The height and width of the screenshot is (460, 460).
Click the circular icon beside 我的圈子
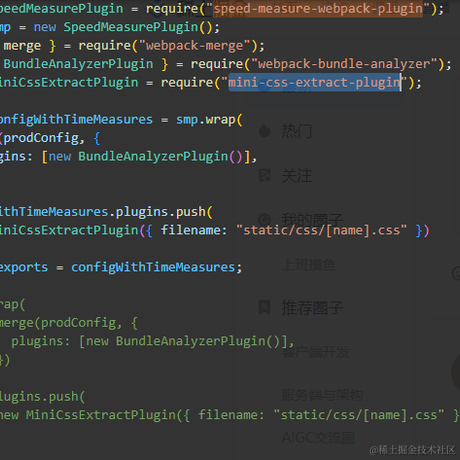[265, 219]
